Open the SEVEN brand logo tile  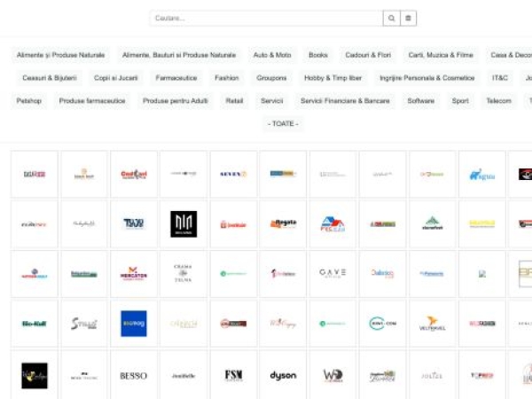pos(233,174)
